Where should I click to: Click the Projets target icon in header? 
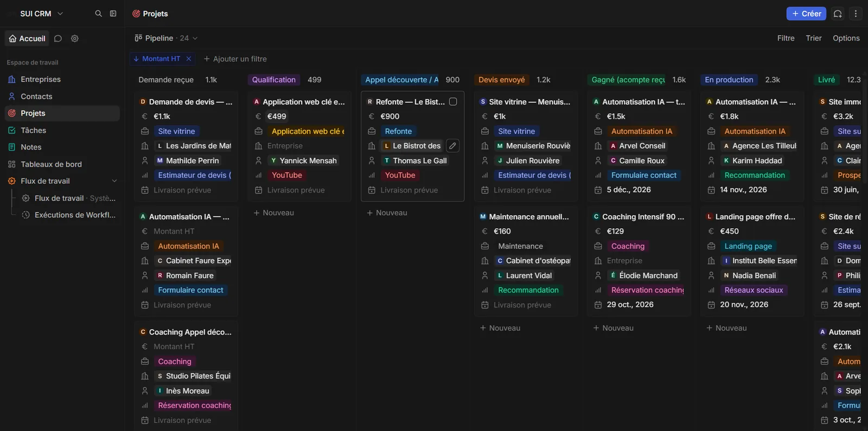pyautogui.click(x=136, y=14)
